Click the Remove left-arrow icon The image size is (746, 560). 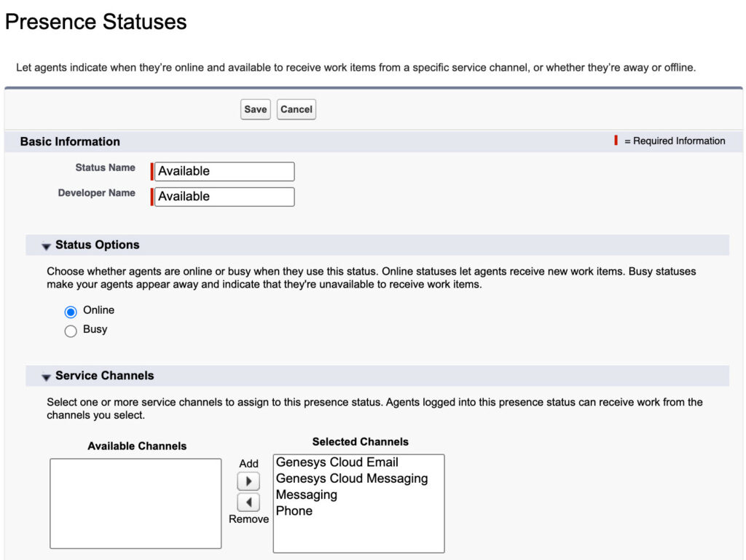[248, 502]
